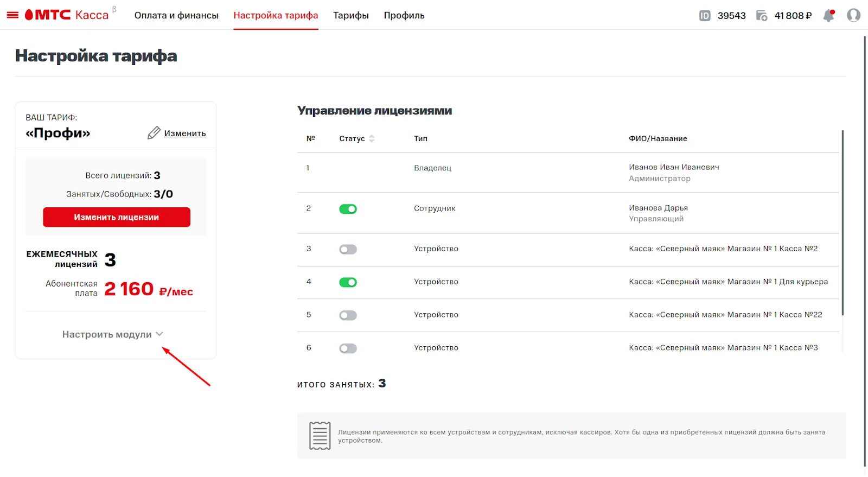Click the Администратор role label

tap(660, 179)
